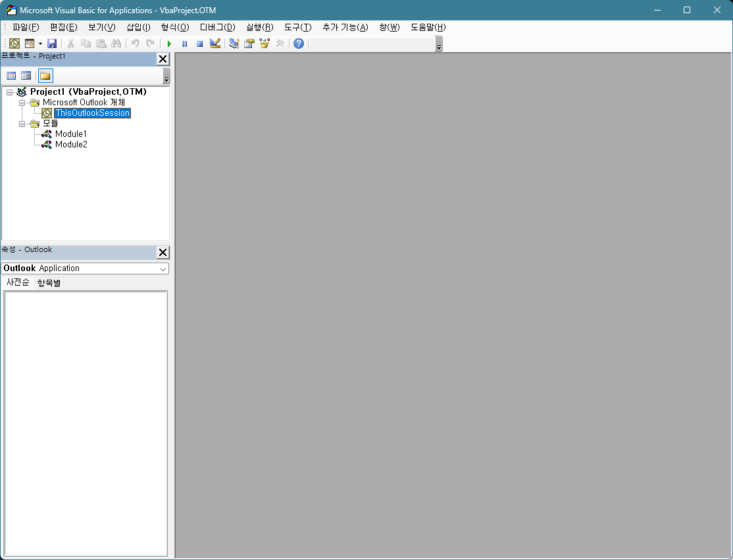The width and height of the screenshot is (733, 560).
Task: Open the 파일(F) menu
Action: pyautogui.click(x=26, y=27)
